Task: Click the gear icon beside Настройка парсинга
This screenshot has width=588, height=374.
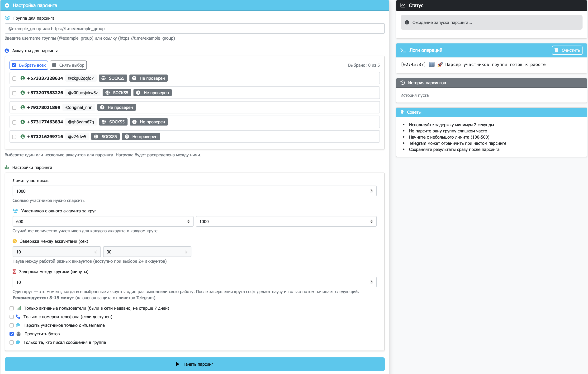Action: pyautogui.click(x=7, y=5)
